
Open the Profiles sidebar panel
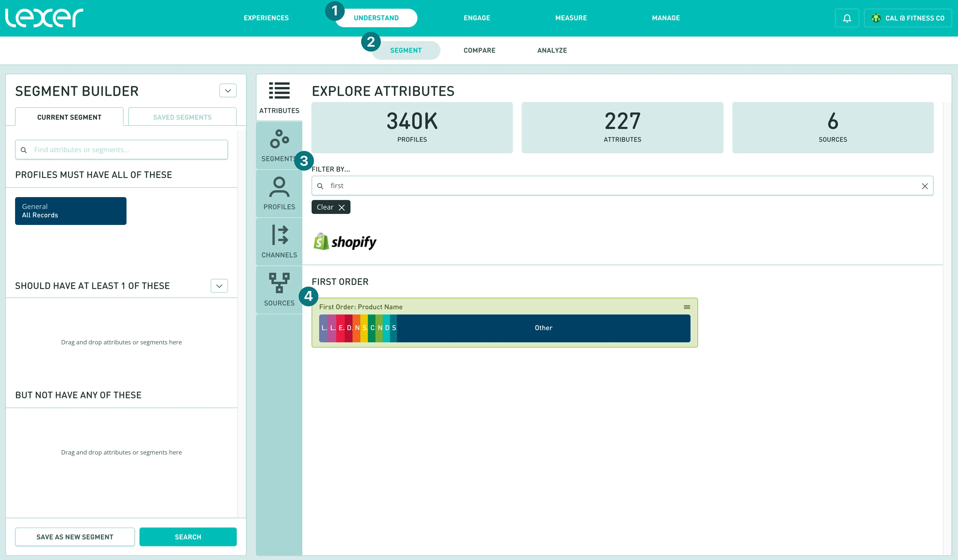tap(279, 194)
